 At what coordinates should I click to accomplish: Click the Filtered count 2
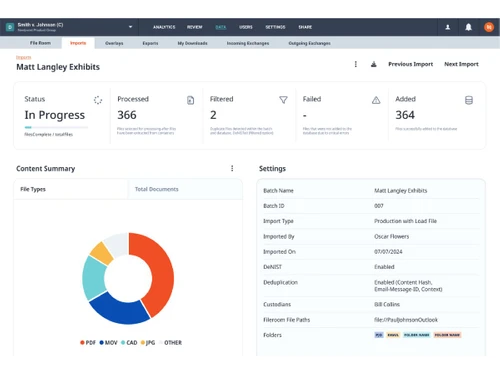(213, 115)
